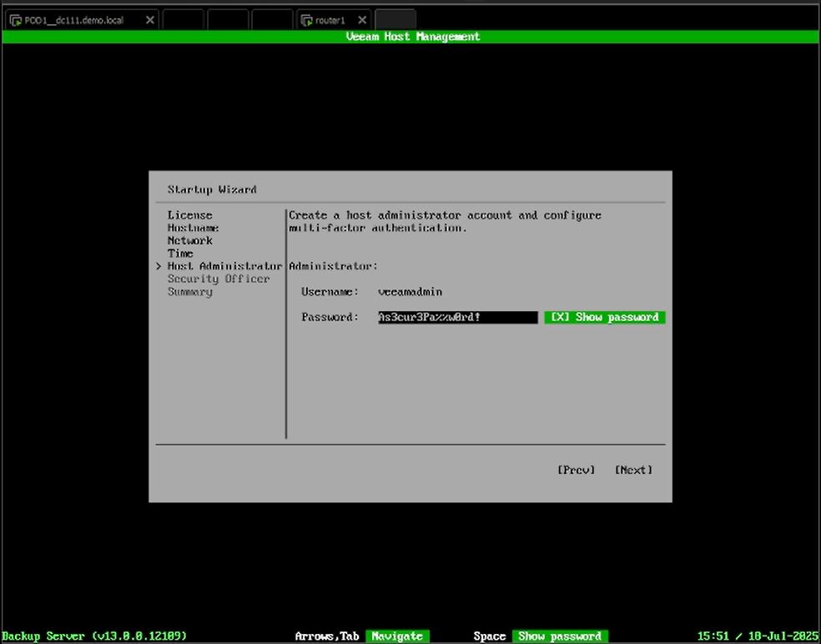The width and height of the screenshot is (821, 644).
Task: Click the VM icon on router1 tab
Action: (306, 20)
